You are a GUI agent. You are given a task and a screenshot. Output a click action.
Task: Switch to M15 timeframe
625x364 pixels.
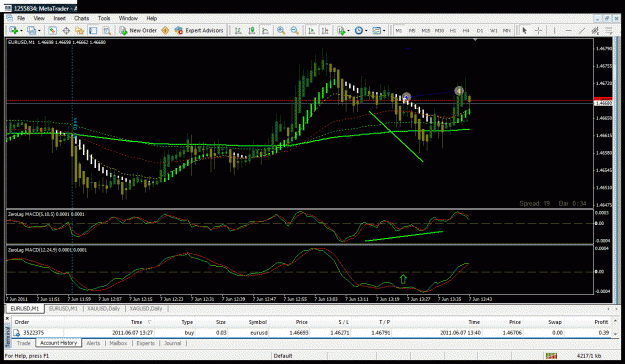pyautogui.click(x=426, y=30)
